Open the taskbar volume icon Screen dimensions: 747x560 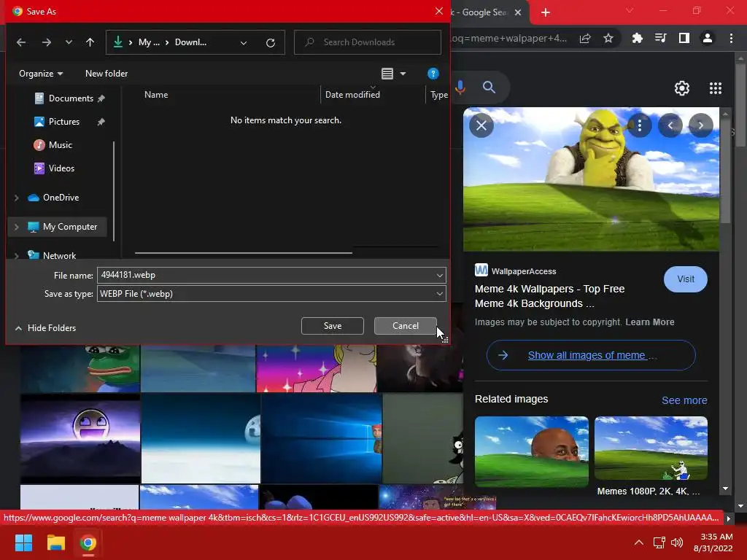coord(676,542)
